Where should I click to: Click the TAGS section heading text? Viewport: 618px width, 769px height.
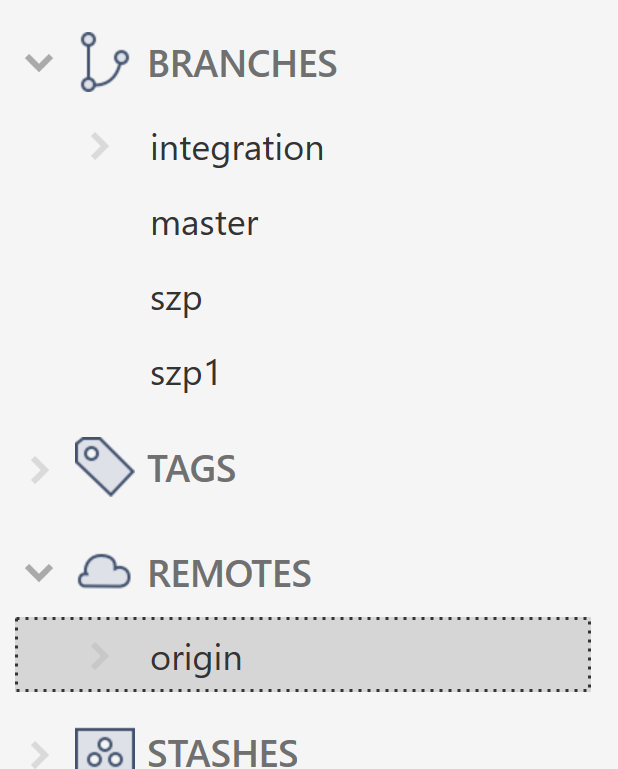point(192,469)
